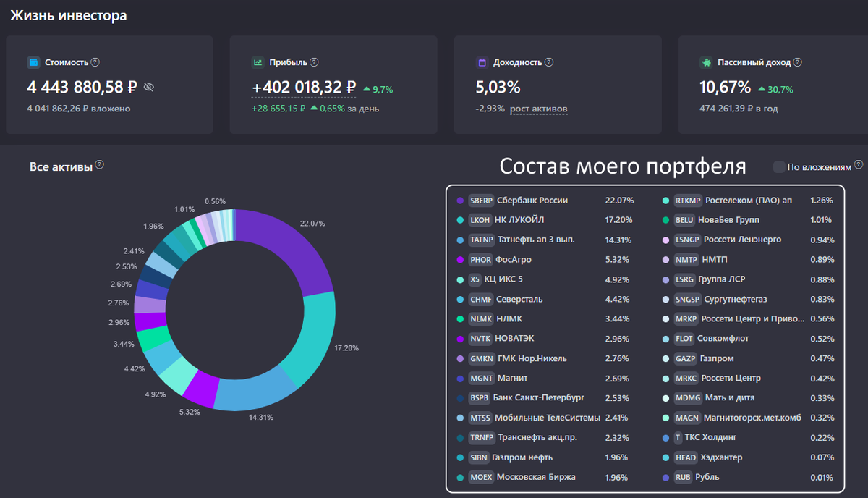The height and width of the screenshot is (498, 868).
Task: Open help tooltip next to Прибыль
Action: (314, 62)
